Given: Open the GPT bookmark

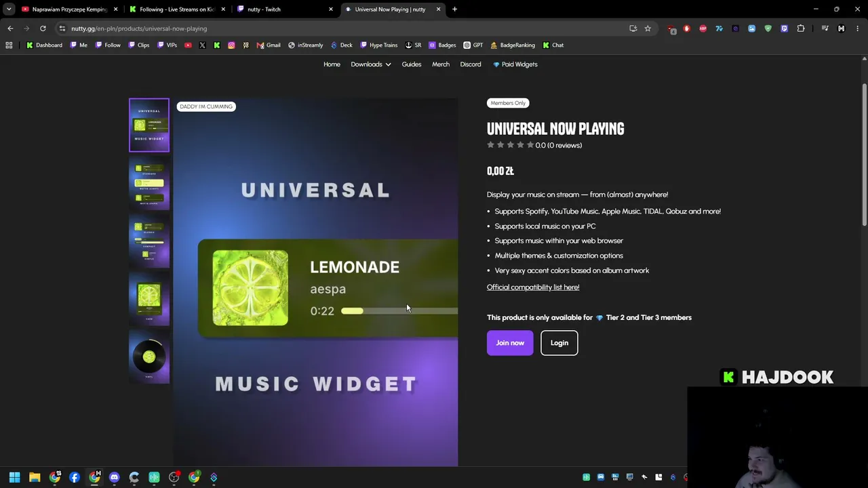Looking at the screenshot, I should coord(473,45).
